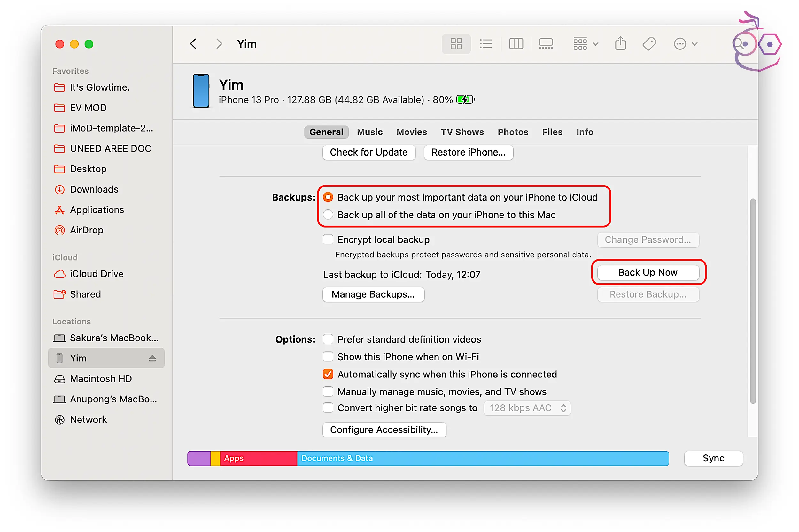Click Manage Backups button
Image resolution: width=799 pixels, height=532 pixels.
tap(373, 294)
